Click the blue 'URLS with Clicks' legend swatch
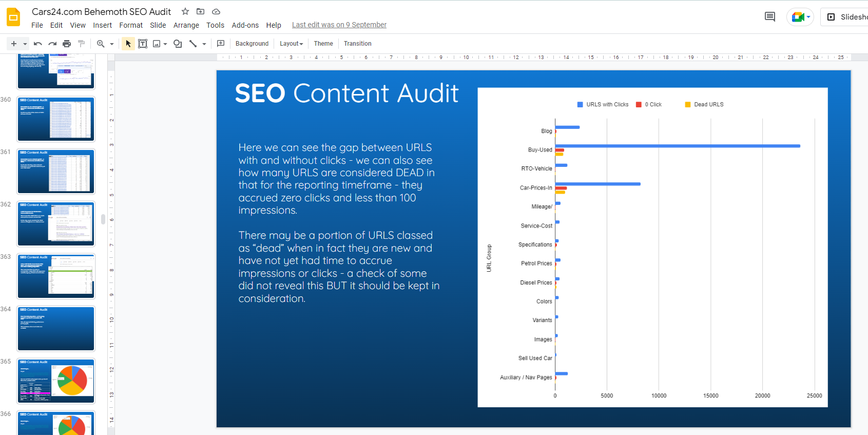This screenshot has height=435, width=868. (580, 104)
